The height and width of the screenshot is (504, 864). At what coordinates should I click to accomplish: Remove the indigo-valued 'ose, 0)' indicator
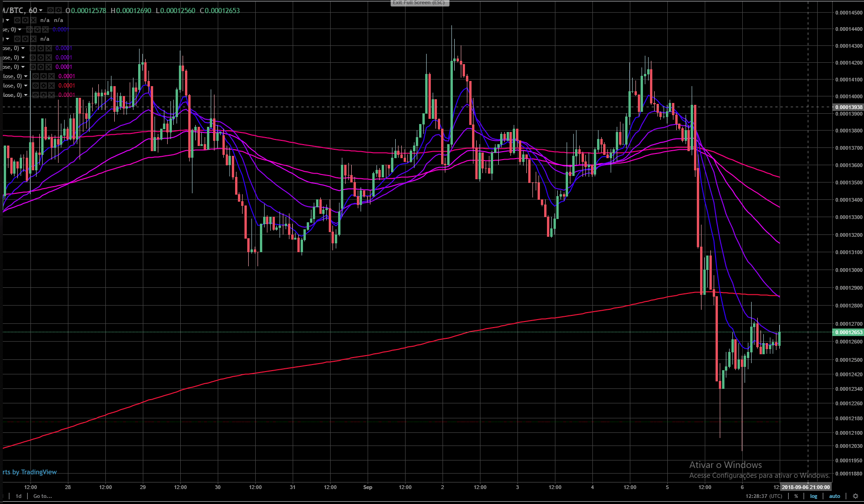coord(49,48)
